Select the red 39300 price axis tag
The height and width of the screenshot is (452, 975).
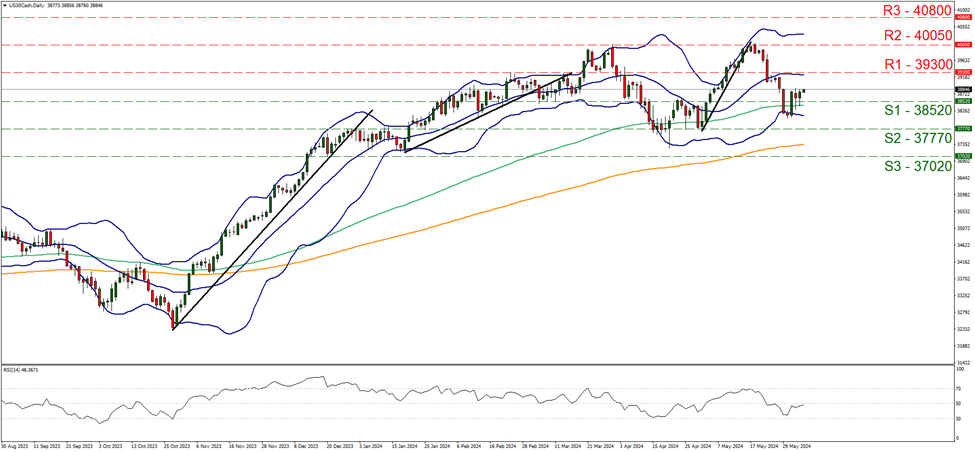coord(963,73)
